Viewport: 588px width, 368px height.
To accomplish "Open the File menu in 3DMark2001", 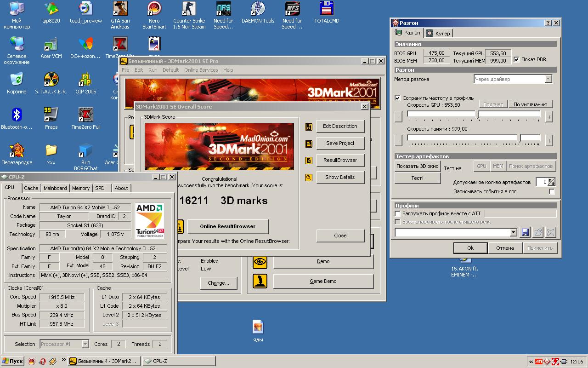I will [125, 70].
